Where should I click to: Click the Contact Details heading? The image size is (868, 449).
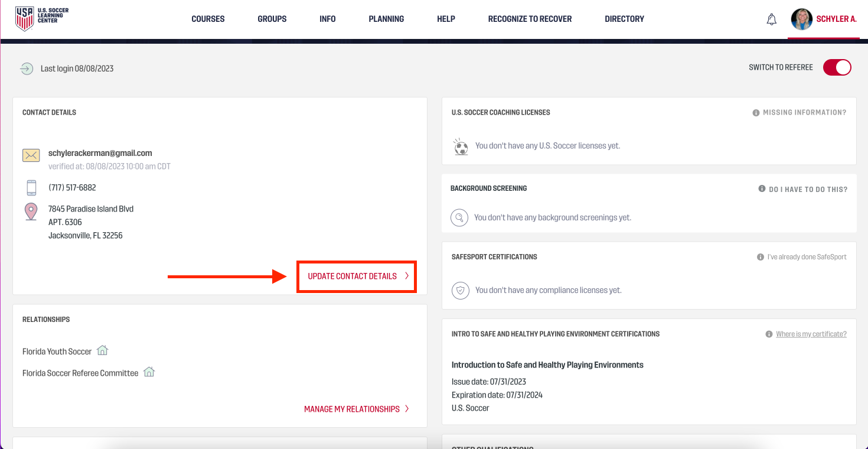click(49, 112)
